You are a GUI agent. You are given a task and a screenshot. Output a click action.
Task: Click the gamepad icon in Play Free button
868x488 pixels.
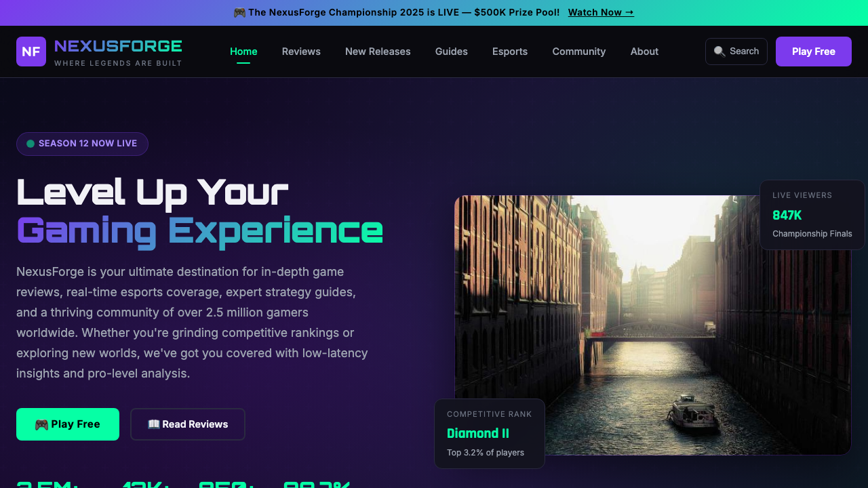43,424
